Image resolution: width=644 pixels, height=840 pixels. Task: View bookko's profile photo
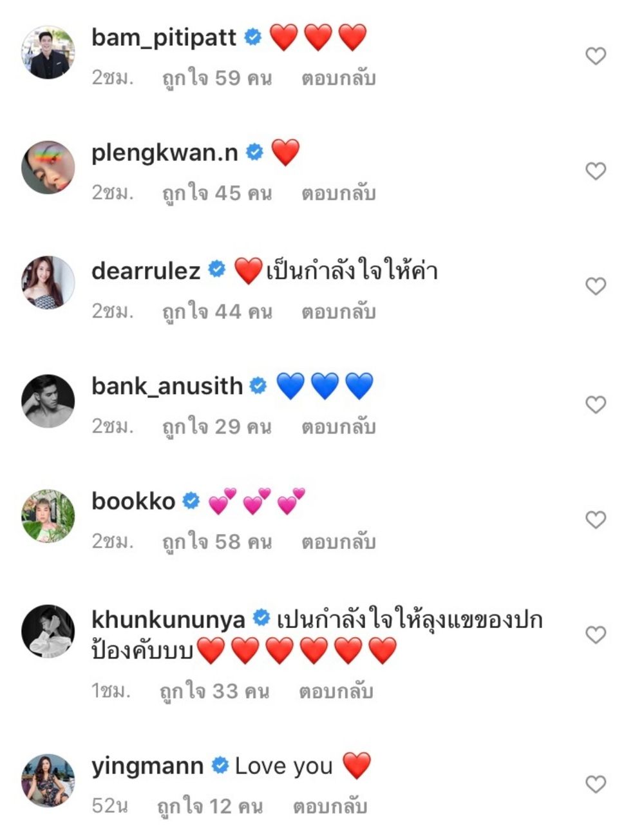pos(48,516)
